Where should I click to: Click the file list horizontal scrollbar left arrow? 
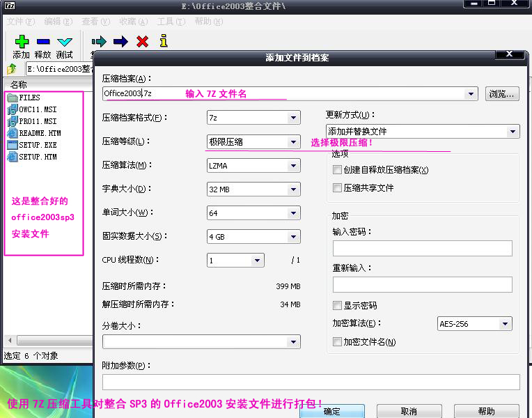pyautogui.click(x=10, y=340)
